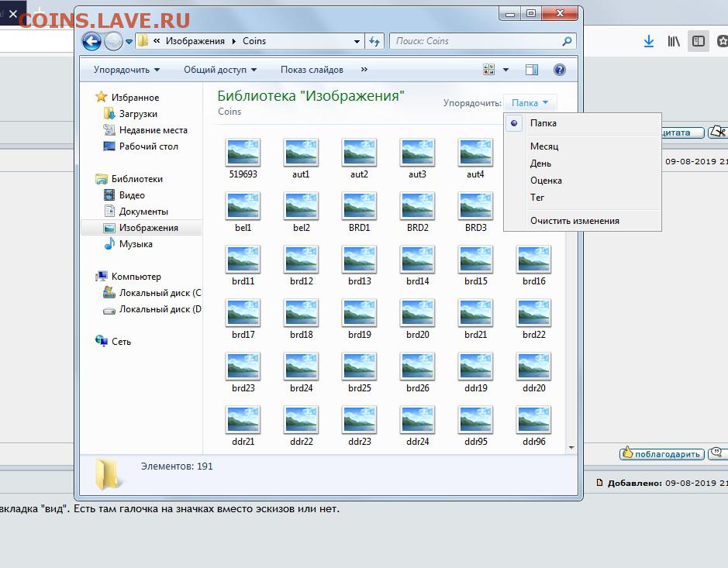The height and width of the screenshot is (568, 728).
Task: Toggle browser sidebar icon
Action: (x=699, y=42)
